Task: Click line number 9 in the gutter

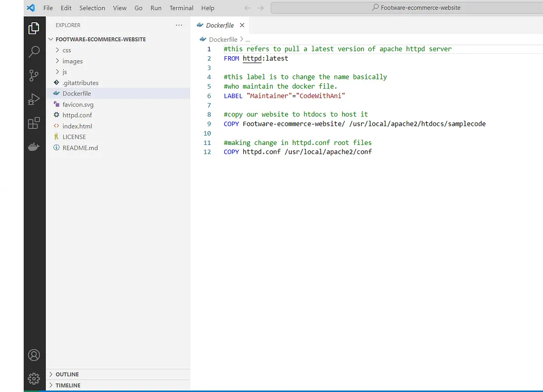Action: (209, 123)
